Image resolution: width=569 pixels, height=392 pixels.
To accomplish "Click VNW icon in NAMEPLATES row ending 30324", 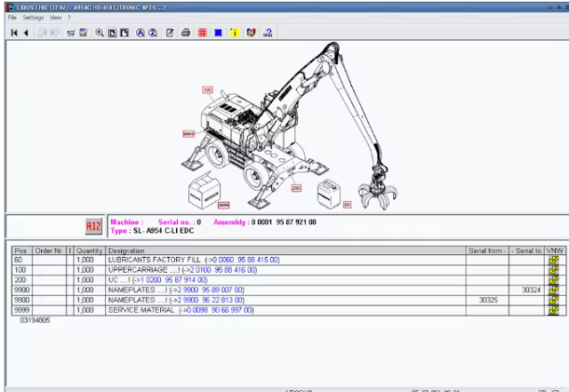I will (554, 290).
